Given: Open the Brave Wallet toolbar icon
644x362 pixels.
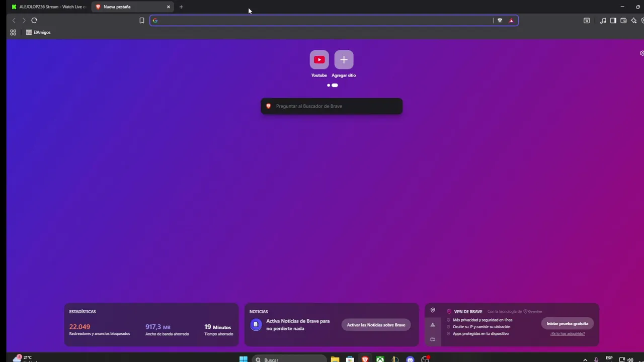Looking at the screenshot, I should click(623, 21).
